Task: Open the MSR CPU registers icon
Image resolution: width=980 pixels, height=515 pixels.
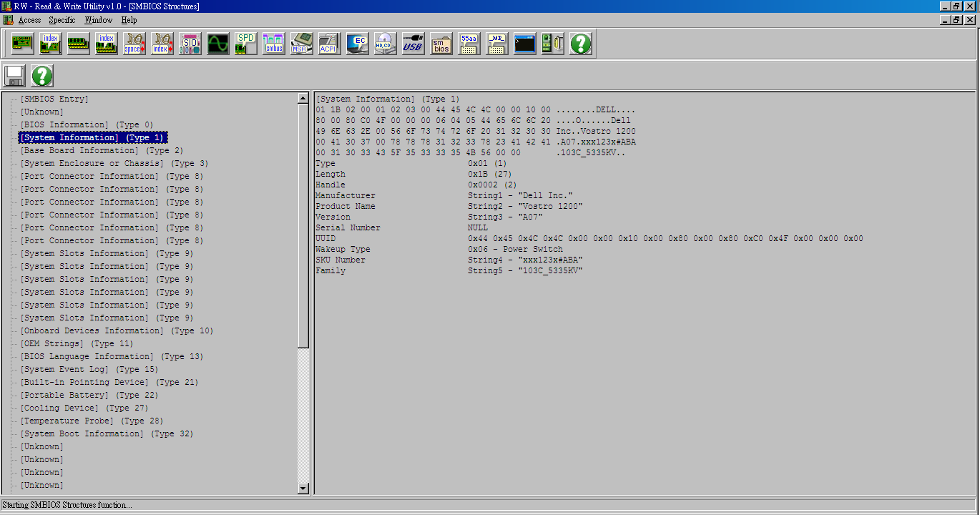Action: point(302,44)
